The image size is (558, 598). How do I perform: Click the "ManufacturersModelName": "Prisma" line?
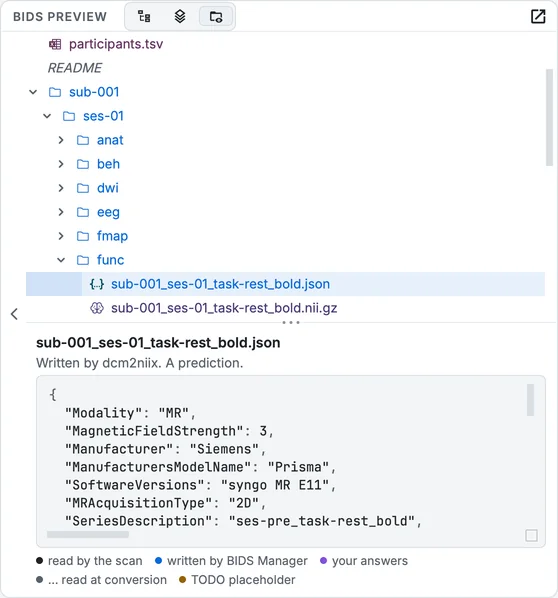[x=201, y=467]
